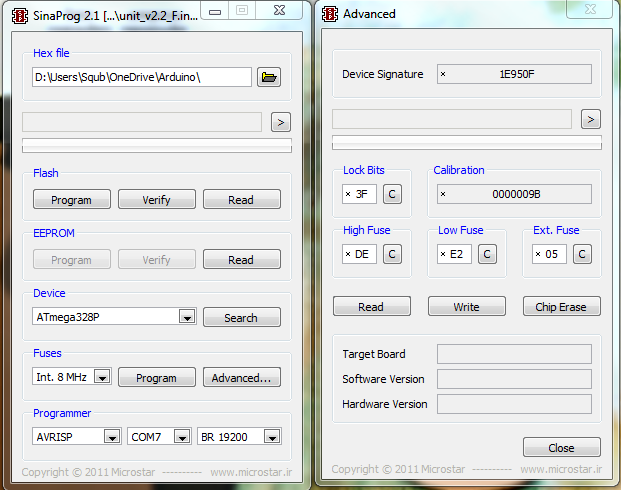This screenshot has height=490, width=621.
Task: Open the Int. 8 MHz fuses dropdown
Action: [x=101, y=377]
